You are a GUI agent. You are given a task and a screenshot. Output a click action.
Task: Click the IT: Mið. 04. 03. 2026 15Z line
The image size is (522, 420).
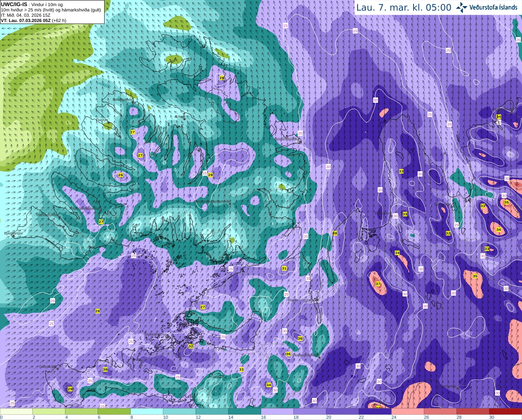pos(26,15)
